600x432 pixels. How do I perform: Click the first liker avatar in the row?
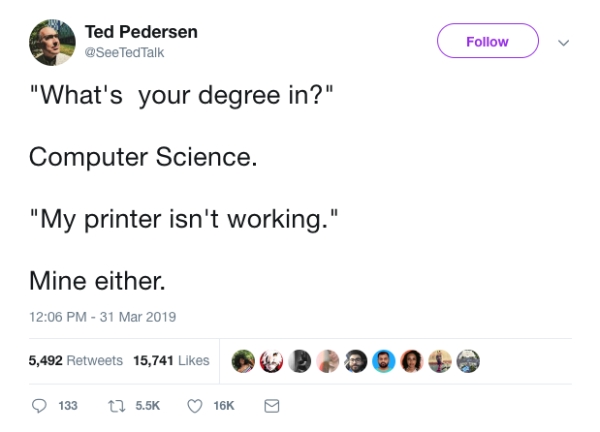(241, 360)
